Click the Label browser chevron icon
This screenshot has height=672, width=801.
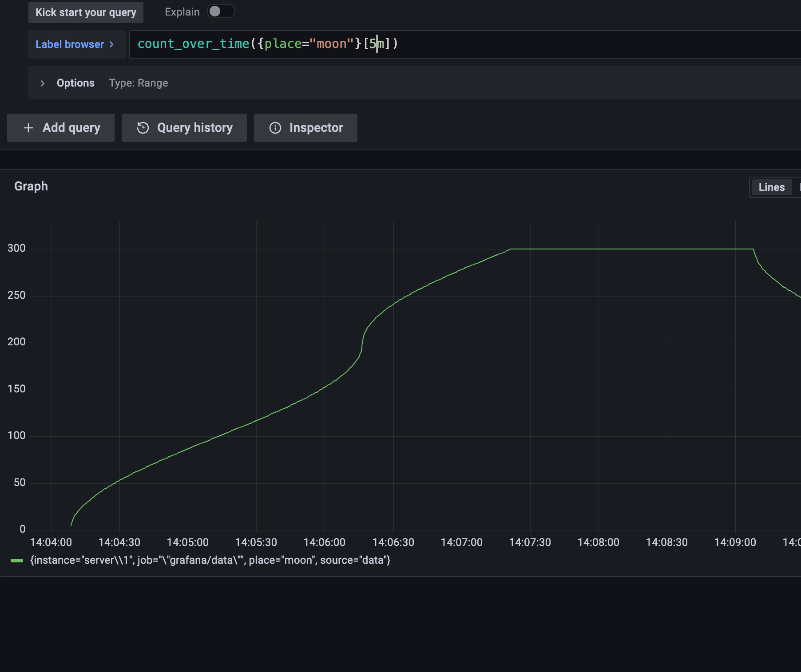click(x=112, y=44)
